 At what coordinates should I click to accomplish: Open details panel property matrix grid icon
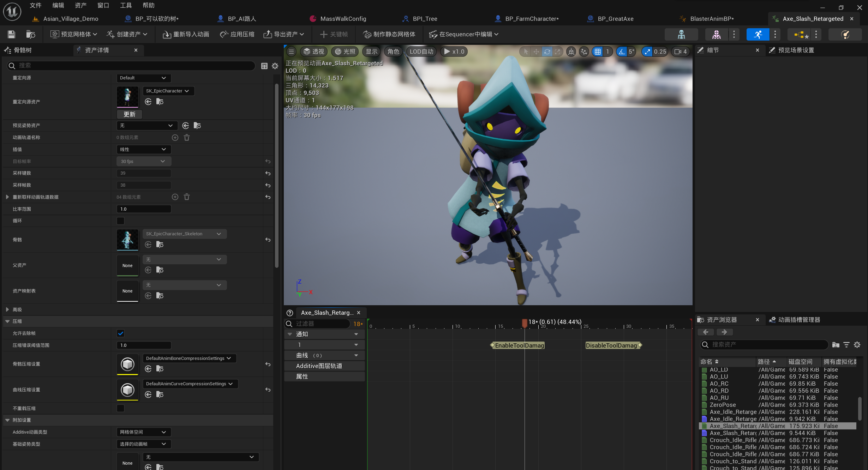pyautogui.click(x=264, y=66)
